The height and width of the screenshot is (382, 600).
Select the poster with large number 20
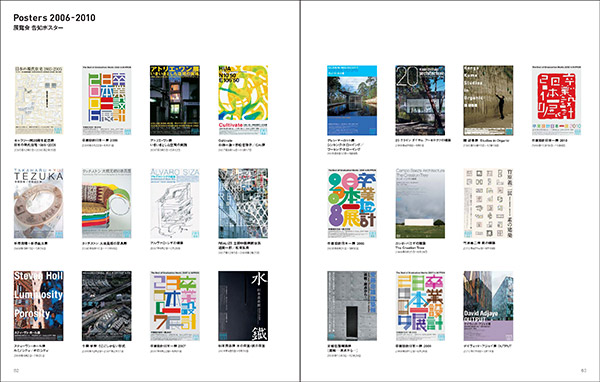420,100
